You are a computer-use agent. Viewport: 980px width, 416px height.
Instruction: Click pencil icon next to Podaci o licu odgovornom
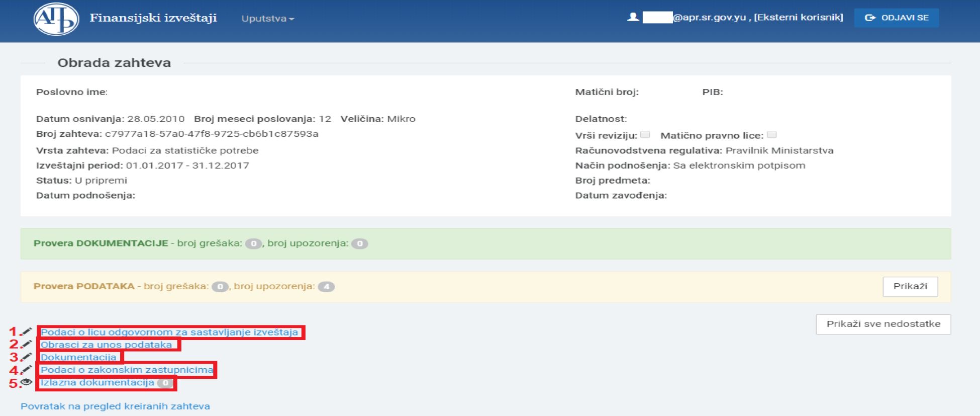27,331
